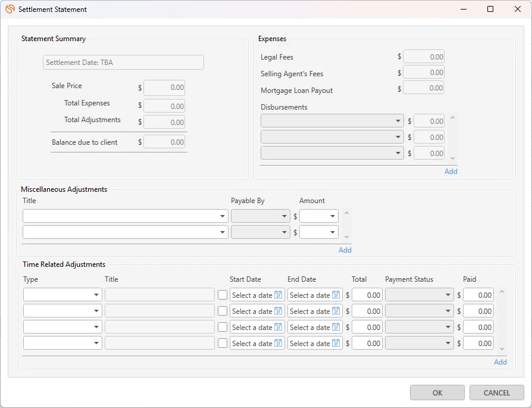Open calendar for fourth row Start Date
The width and height of the screenshot is (532, 408).
click(x=278, y=343)
